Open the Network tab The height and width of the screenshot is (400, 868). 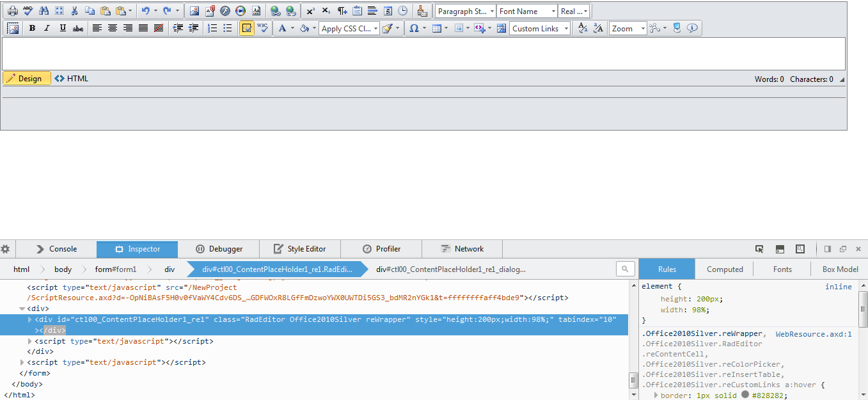462,249
